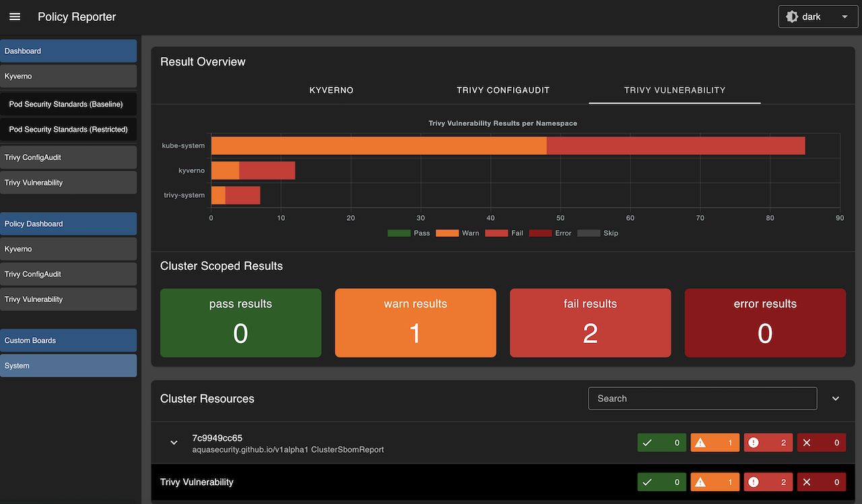Screen dimensions: 862x504
Task: Click the Trivy Vulnerability source row label
Action: click(x=197, y=482)
